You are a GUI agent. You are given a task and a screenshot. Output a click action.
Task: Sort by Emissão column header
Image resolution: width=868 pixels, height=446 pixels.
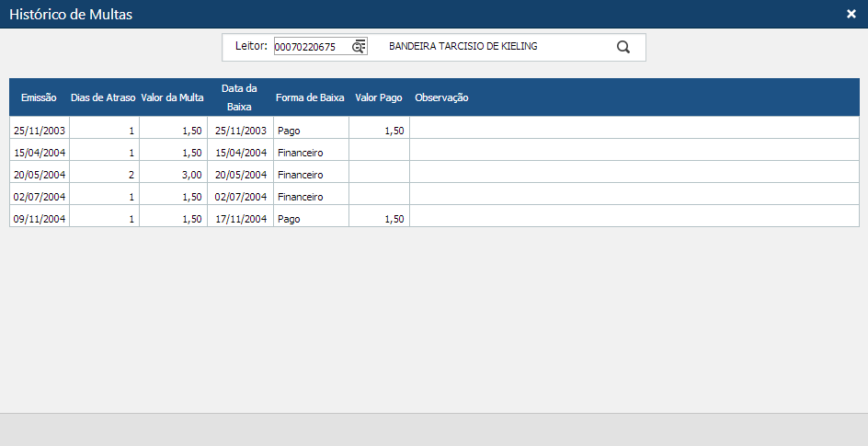[x=39, y=97]
